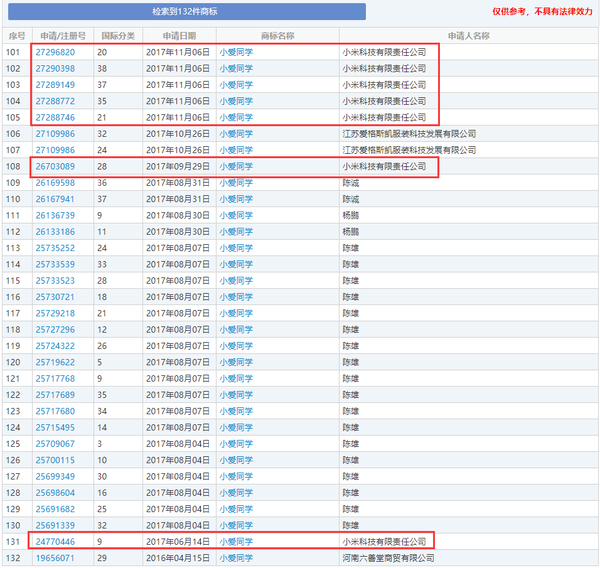The height and width of the screenshot is (568, 600).
Task: Click trademark name in row 118
Action: tap(236, 330)
